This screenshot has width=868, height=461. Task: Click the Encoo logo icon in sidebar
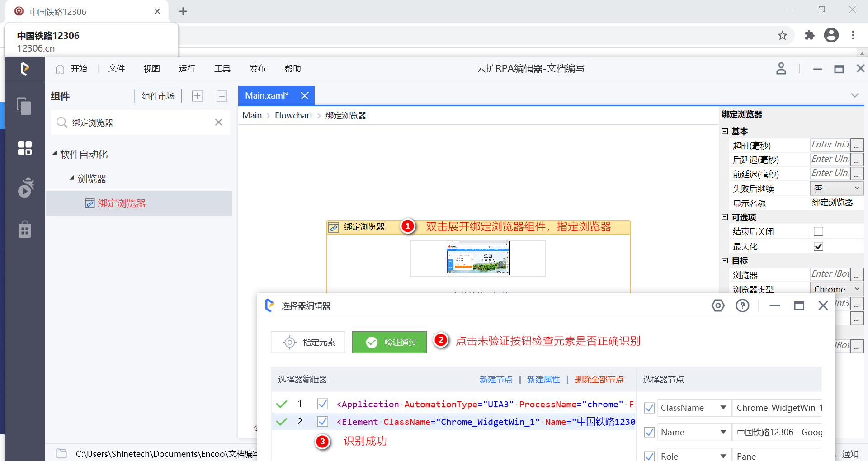[x=25, y=69]
